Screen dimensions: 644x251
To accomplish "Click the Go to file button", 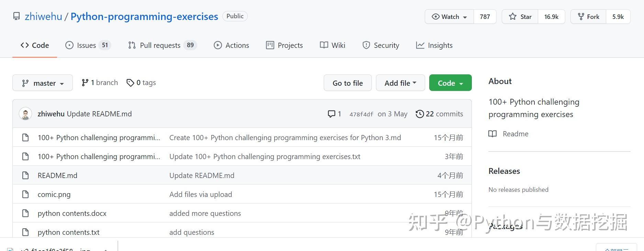I will (x=347, y=83).
